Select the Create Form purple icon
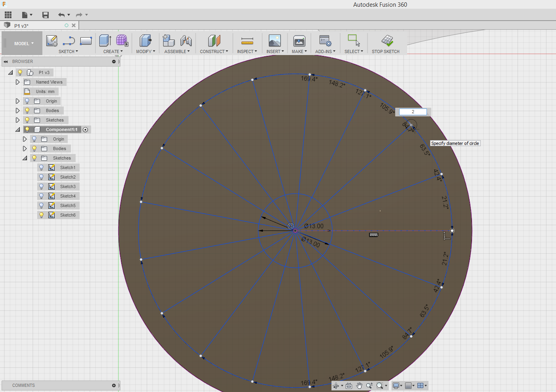The width and height of the screenshot is (556, 392). [x=122, y=41]
